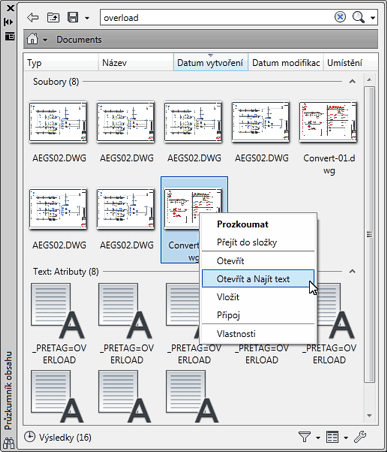Collapse the Text: Atributy (8) group

pyautogui.click(x=352, y=272)
